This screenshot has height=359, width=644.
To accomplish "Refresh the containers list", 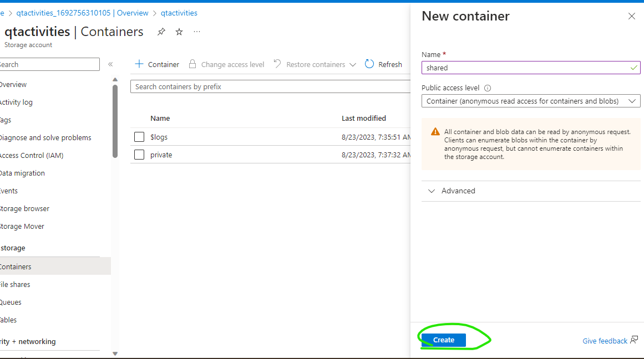I will point(384,64).
